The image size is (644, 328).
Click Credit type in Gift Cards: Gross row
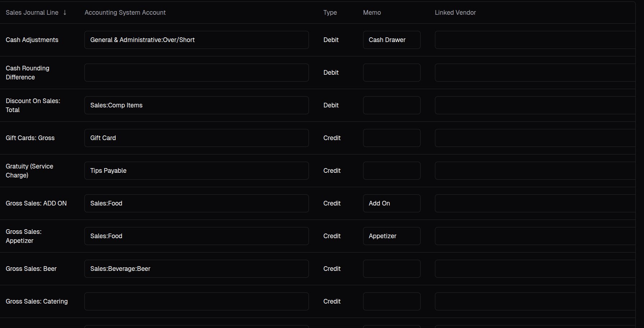[x=332, y=138]
